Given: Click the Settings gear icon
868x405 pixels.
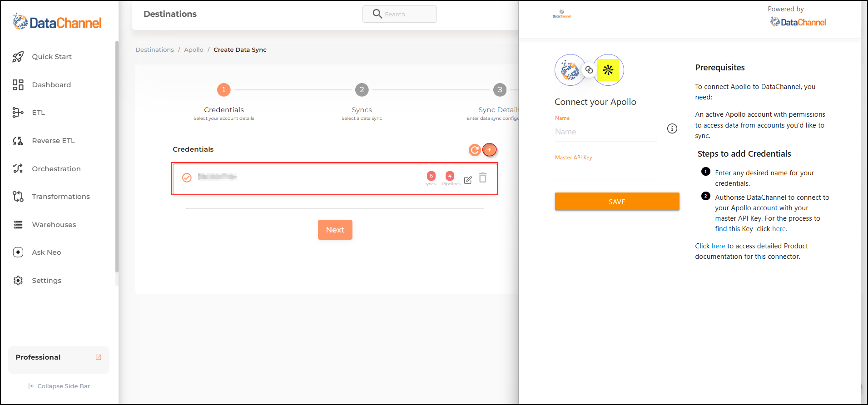Looking at the screenshot, I should click(18, 281).
